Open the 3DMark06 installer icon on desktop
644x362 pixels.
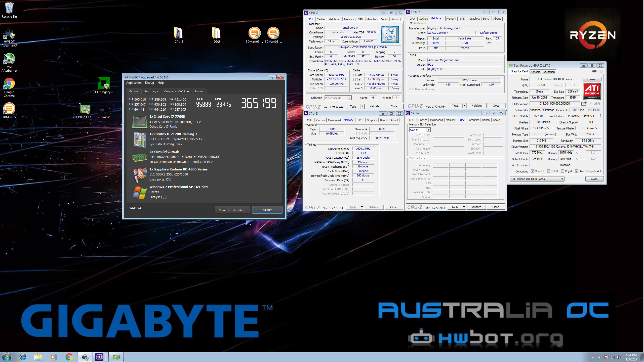(254, 35)
